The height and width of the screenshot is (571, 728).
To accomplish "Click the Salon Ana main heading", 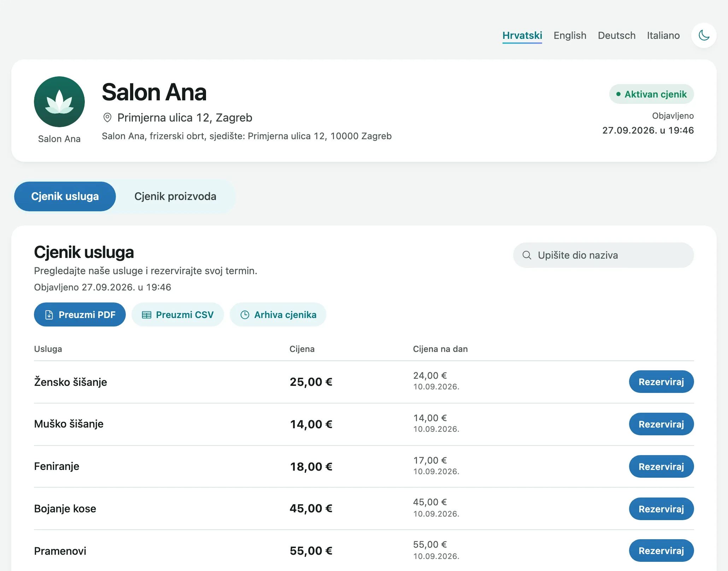I will point(154,92).
